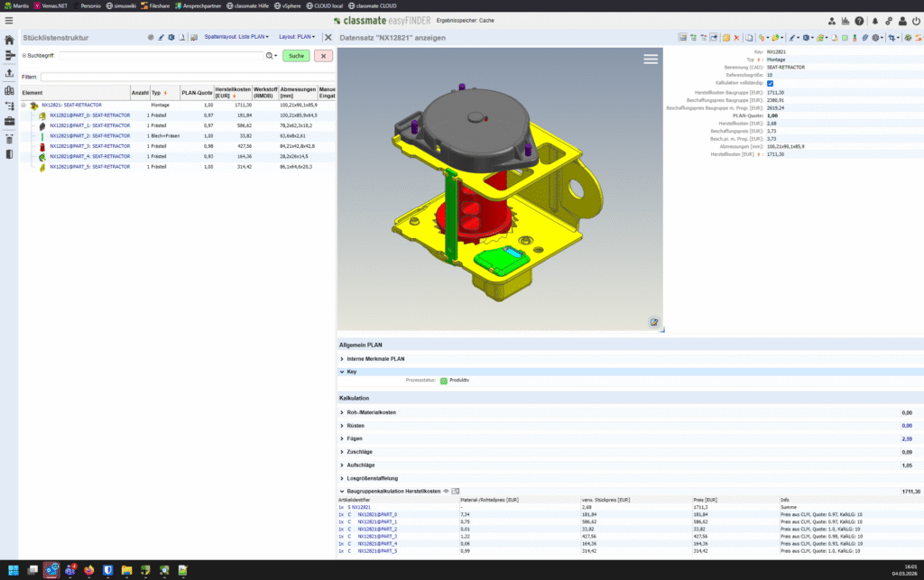
Task: Collapse the Baugruppenkalkulation Herstellkosten section
Action: (342, 491)
